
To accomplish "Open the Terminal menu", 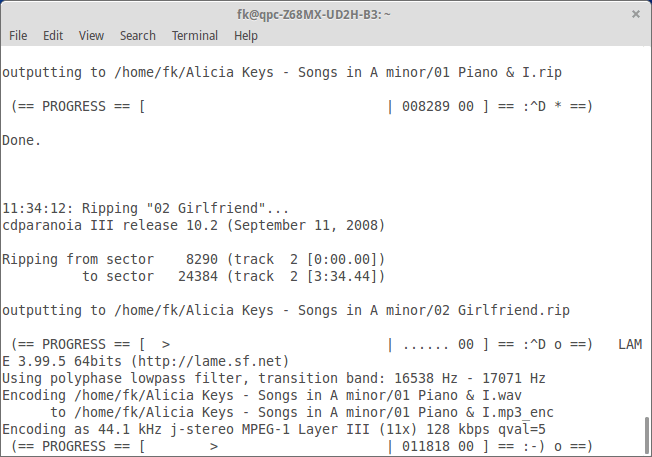I will (x=194, y=35).
